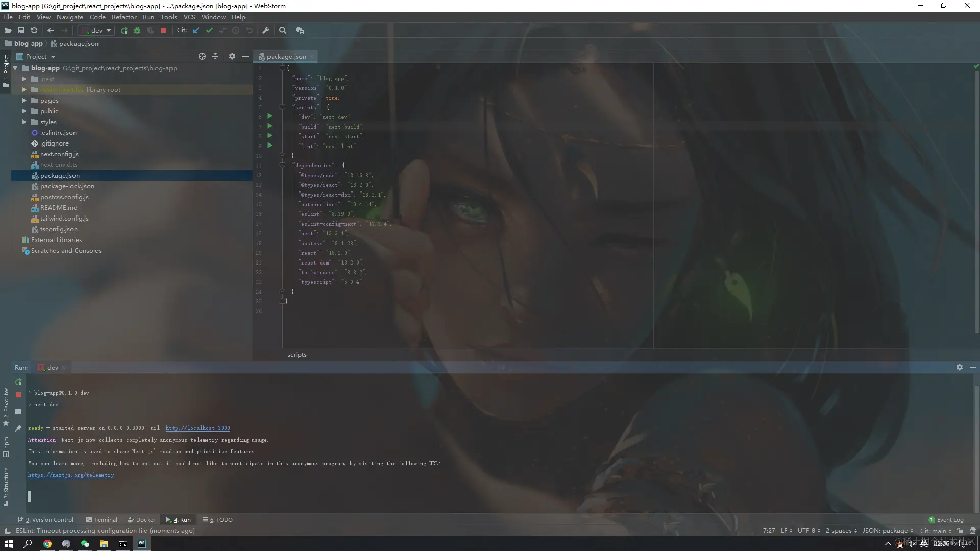The image size is (980, 551).
Task: Open the VCS menu
Action: 189,17
